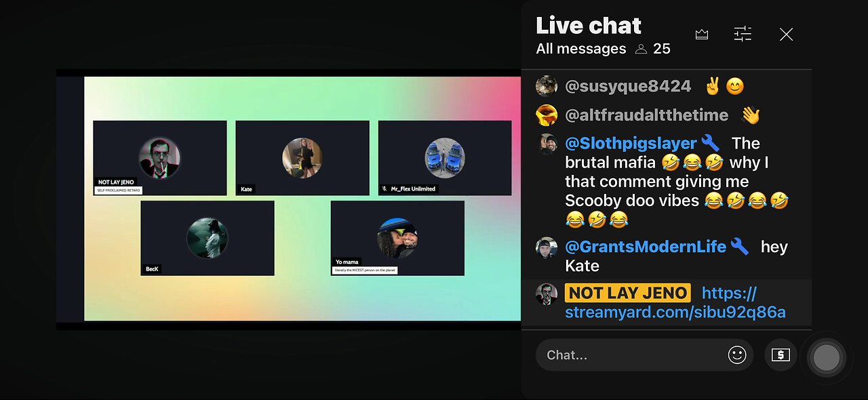Open the All messages filter dropdown

tap(581, 49)
